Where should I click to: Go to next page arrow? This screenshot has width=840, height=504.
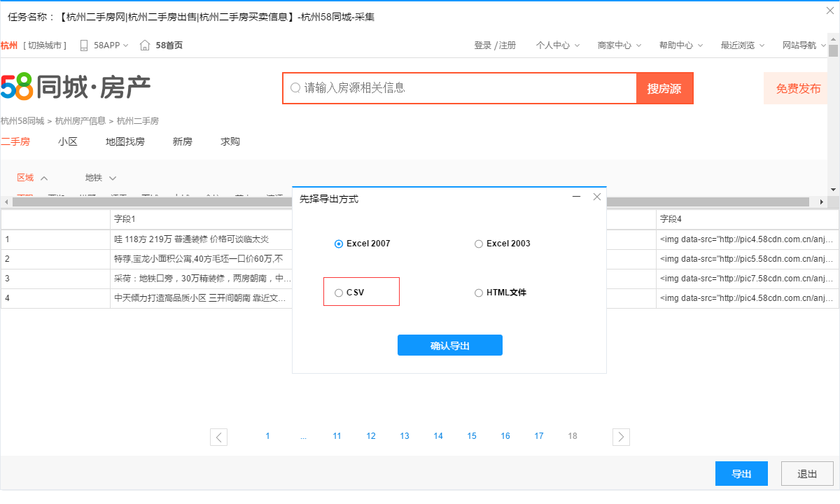point(621,437)
